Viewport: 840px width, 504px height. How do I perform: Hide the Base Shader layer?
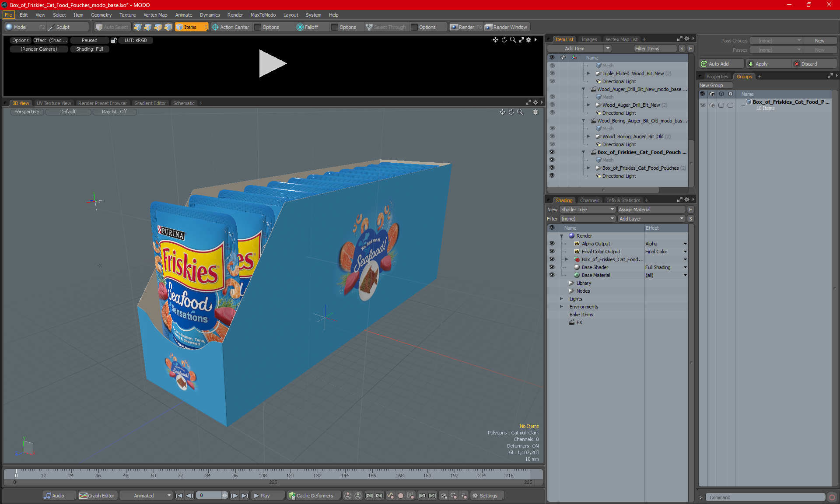552,267
